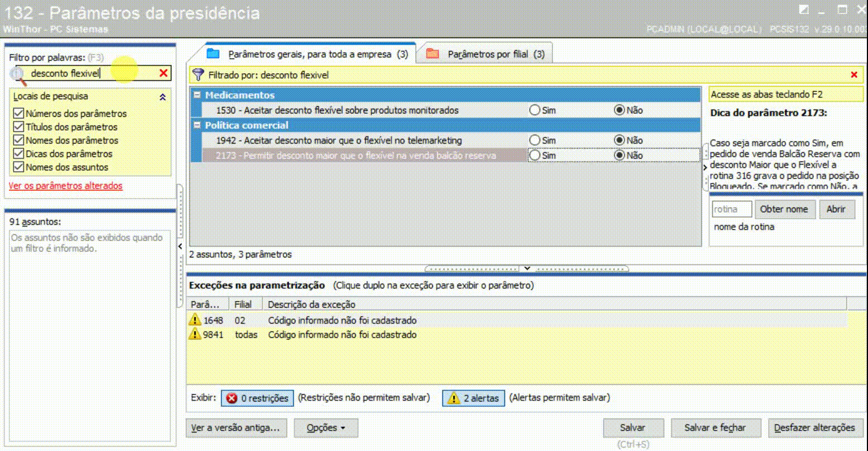The width and height of the screenshot is (868, 451).
Task: Remove filter using red X in filter bar
Action: coord(854,75)
